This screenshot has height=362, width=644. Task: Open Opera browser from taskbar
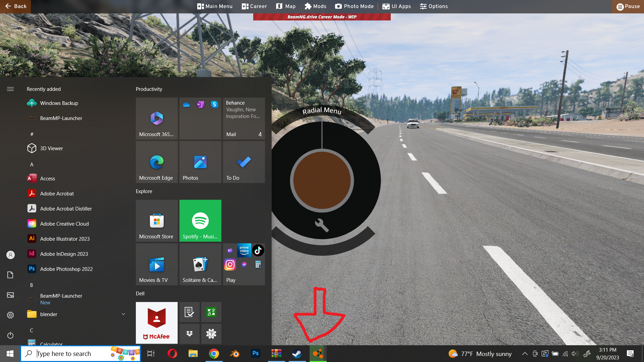pyautogui.click(x=172, y=353)
